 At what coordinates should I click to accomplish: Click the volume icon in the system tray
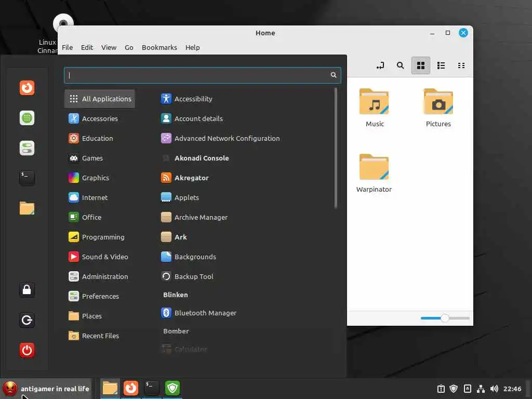click(494, 389)
